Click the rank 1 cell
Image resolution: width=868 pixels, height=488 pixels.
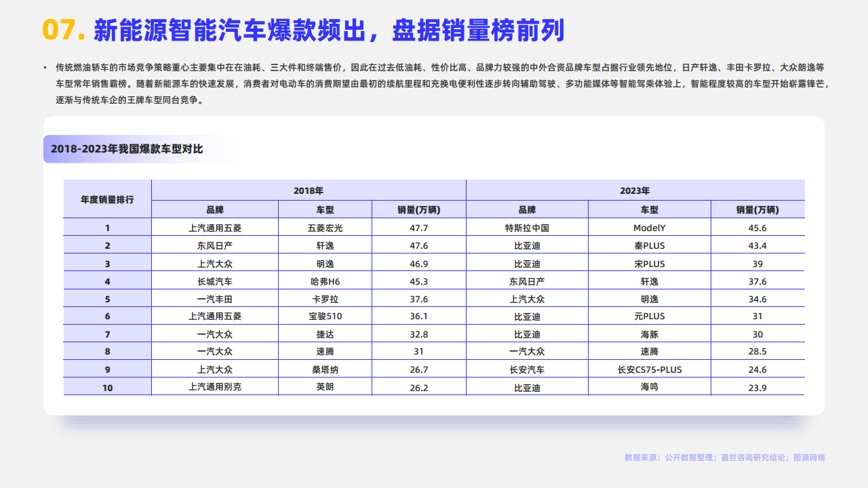coord(107,228)
